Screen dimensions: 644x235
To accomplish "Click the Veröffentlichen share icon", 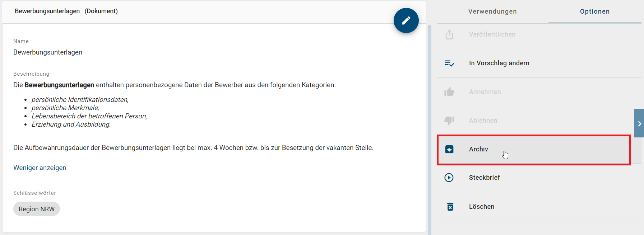I will pyautogui.click(x=449, y=34).
